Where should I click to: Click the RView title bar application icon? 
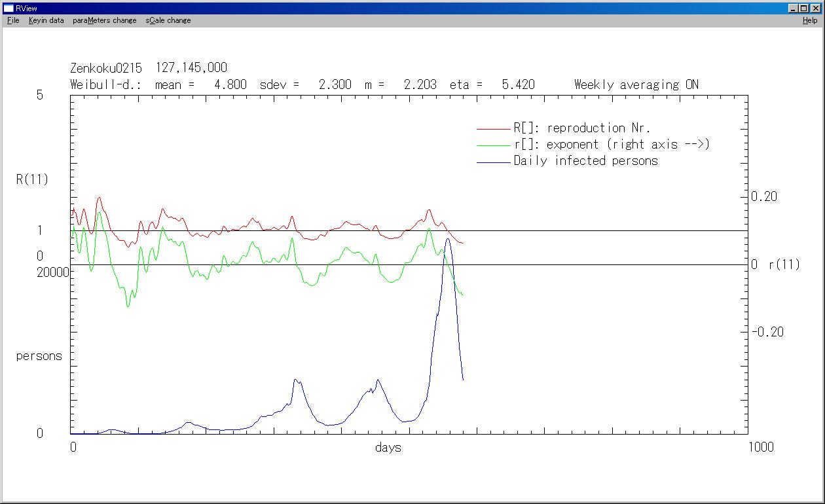coord(9,9)
